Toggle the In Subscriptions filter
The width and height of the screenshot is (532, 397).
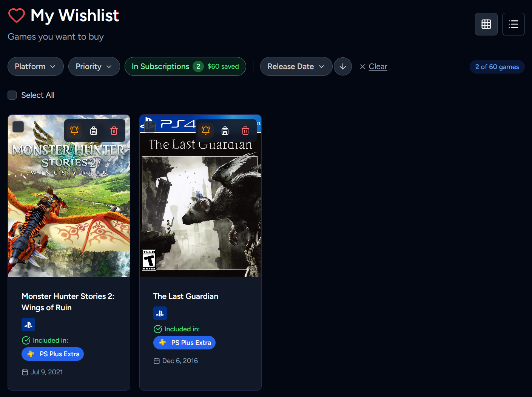coord(185,66)
